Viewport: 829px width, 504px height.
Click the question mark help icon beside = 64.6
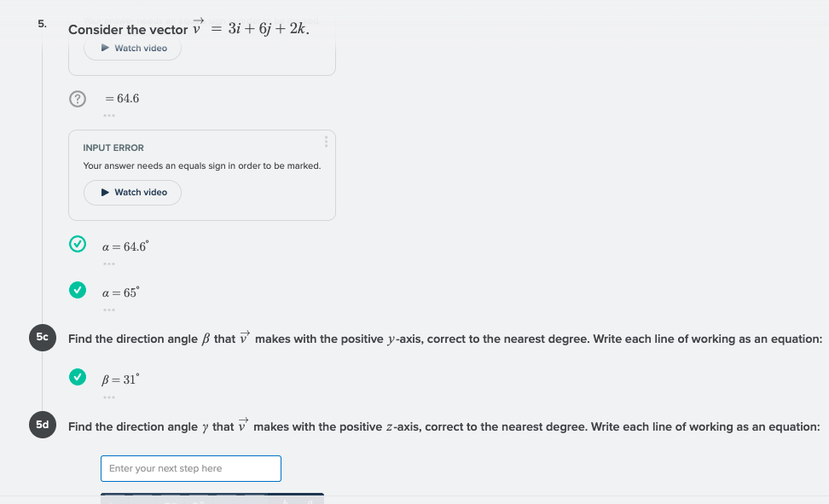[78, 99]
